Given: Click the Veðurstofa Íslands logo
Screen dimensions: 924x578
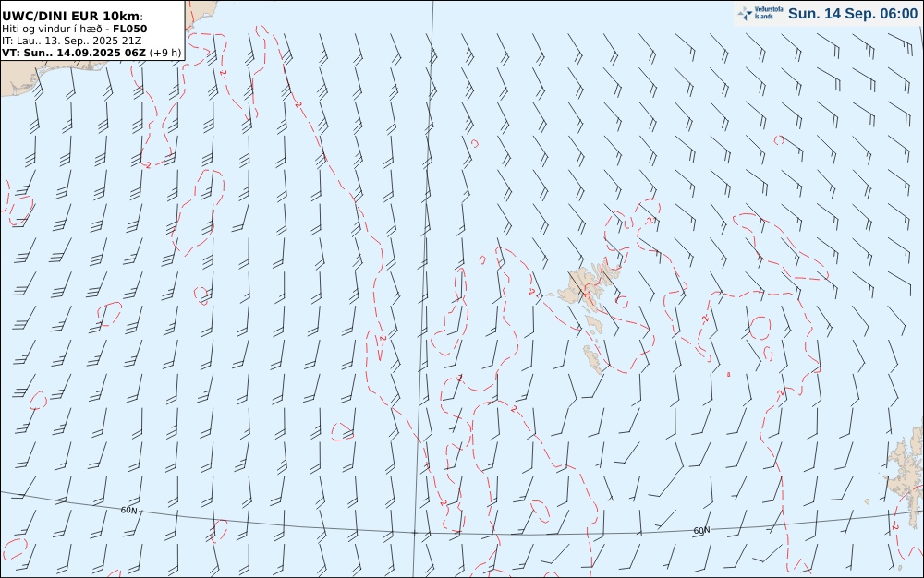Looking at the screenshot, I should [760, 14].
